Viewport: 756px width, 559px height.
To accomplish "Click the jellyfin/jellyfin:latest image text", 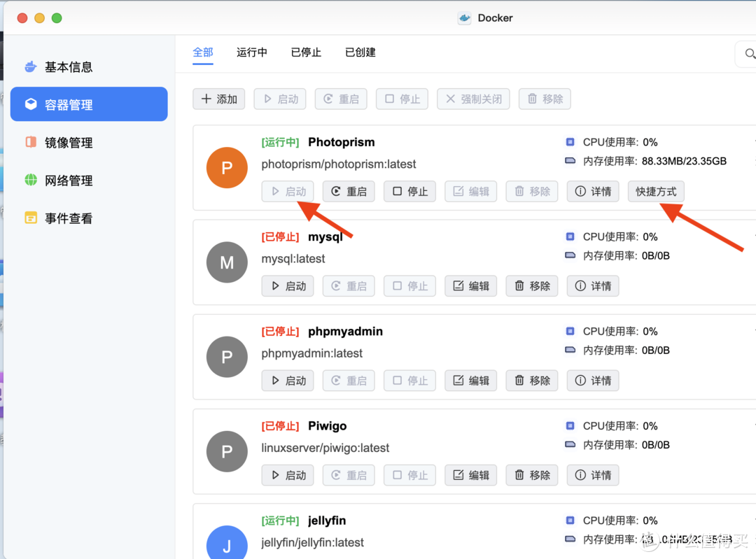I will tap(312, 542).
